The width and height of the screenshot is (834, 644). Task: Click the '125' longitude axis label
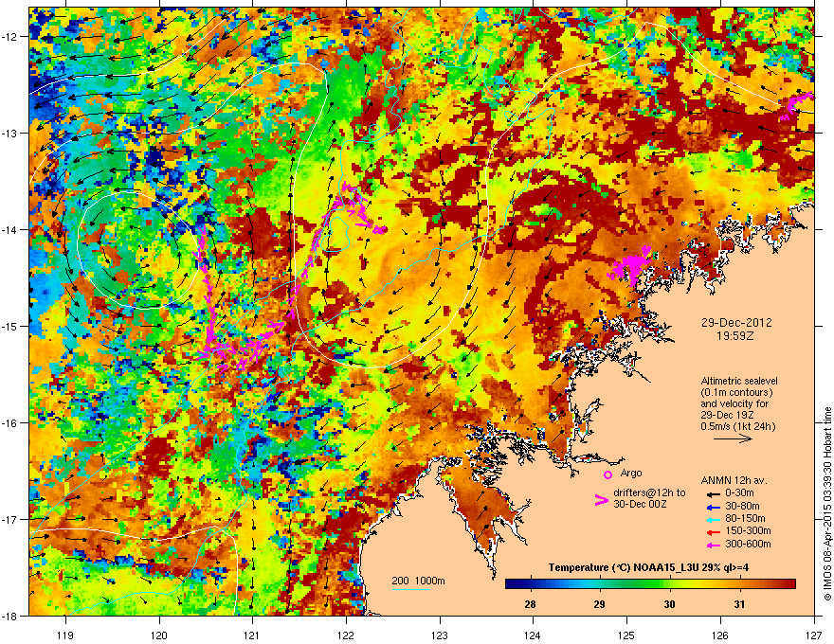coord(626,635)
